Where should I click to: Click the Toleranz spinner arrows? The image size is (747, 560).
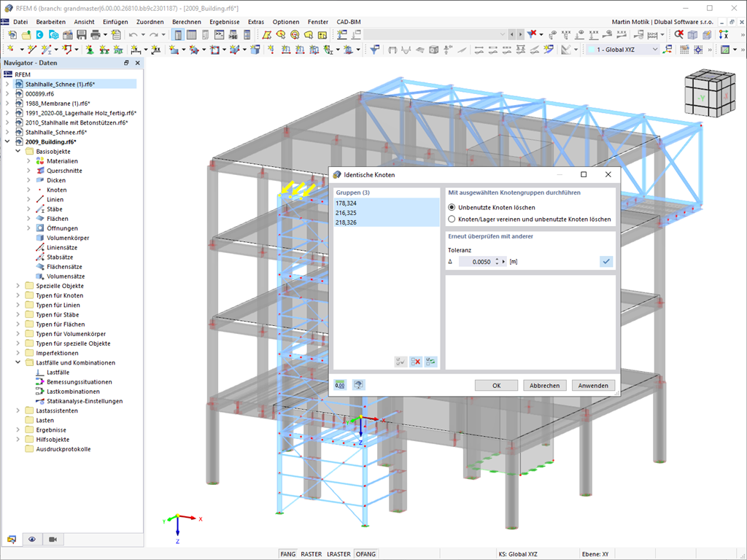pyautogui.click(x=497, y=262)
